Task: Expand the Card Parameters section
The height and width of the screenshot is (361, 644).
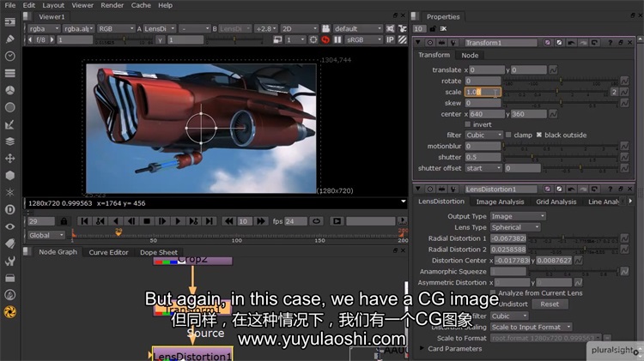Action: 422,348
